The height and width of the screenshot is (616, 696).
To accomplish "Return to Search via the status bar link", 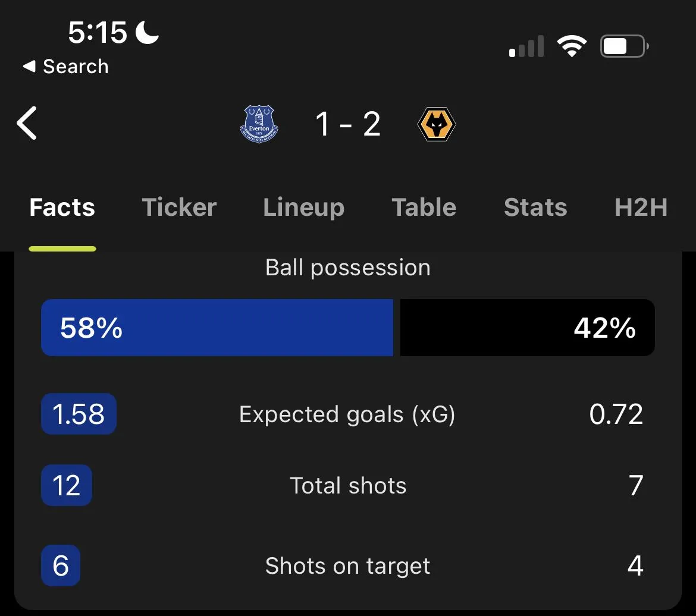I will tap(66, 67).
